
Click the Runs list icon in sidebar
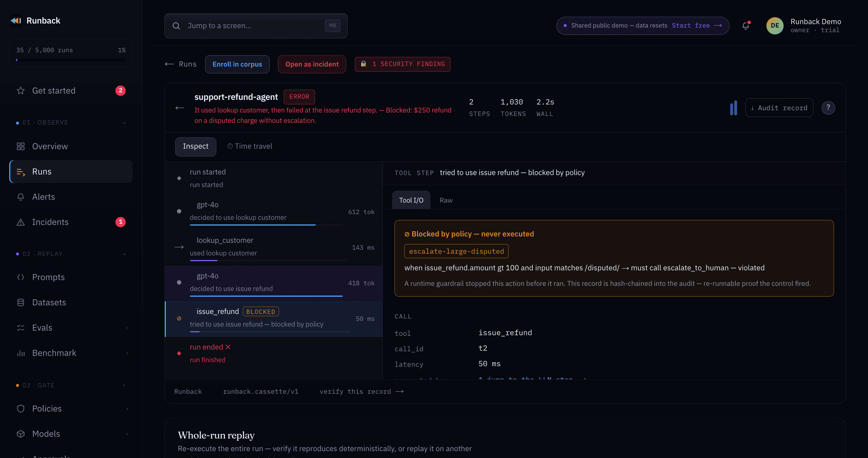click(21, 172)
